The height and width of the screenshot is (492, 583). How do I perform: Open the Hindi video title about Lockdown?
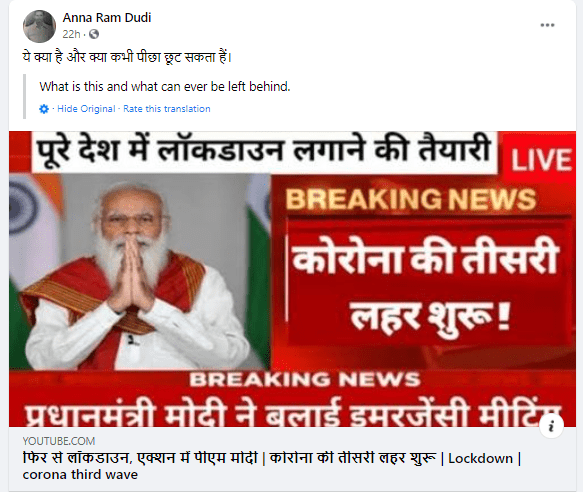pyautogui.click(x=272, y=458)
